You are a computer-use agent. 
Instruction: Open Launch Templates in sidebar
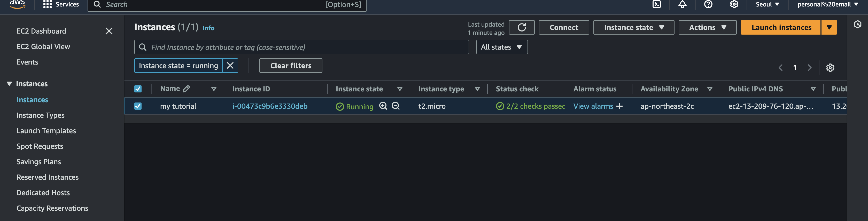[46, 131]
